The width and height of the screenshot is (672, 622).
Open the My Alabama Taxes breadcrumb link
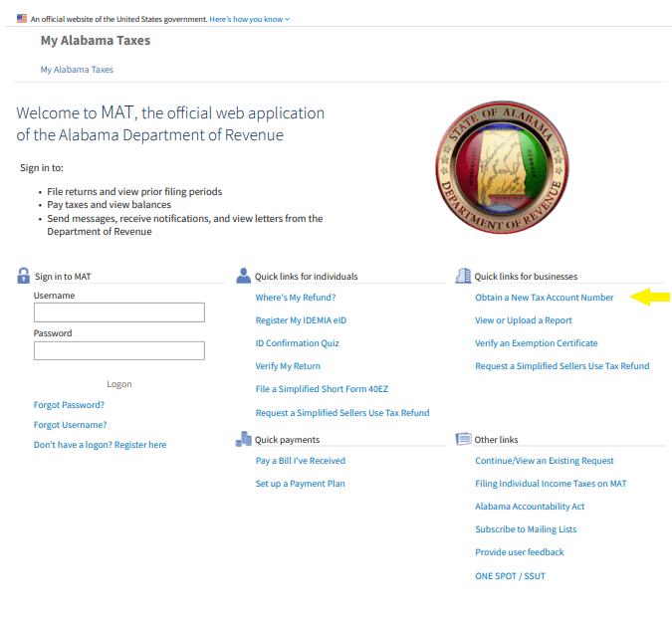point(77,70)
